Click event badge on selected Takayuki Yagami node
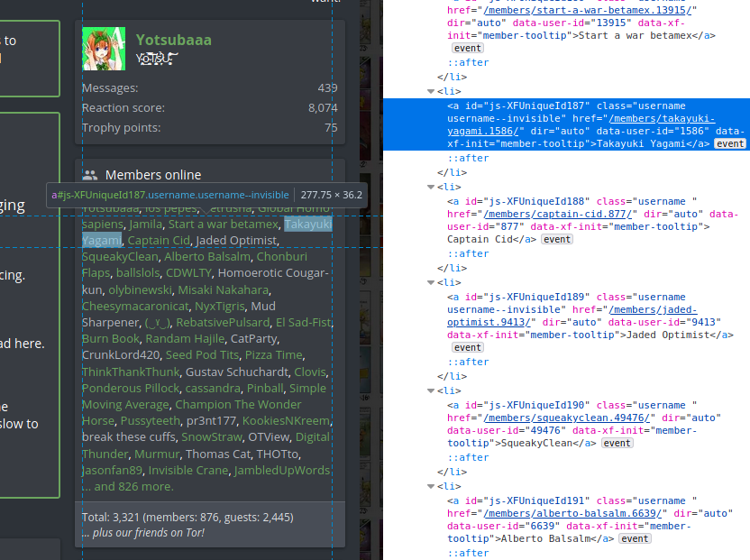 pyautogui.click(x=730, y=144)
